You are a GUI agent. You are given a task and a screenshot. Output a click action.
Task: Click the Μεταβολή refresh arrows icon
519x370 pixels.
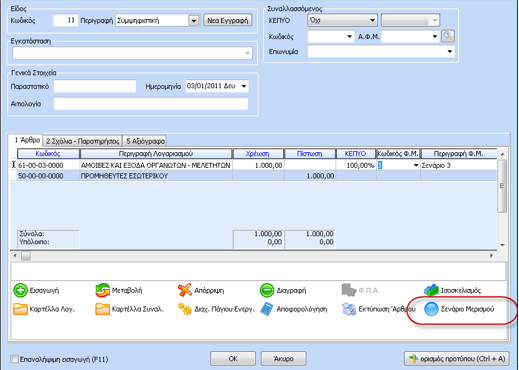(102, 290)
